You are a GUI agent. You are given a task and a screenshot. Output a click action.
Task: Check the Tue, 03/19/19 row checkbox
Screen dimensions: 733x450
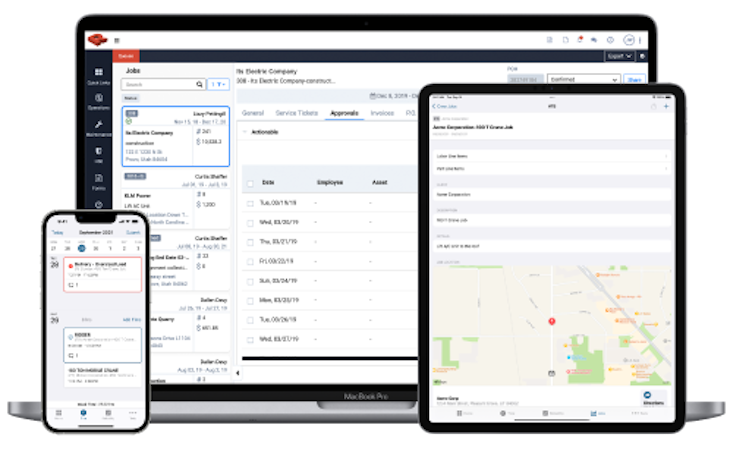[x=250, y=203]
